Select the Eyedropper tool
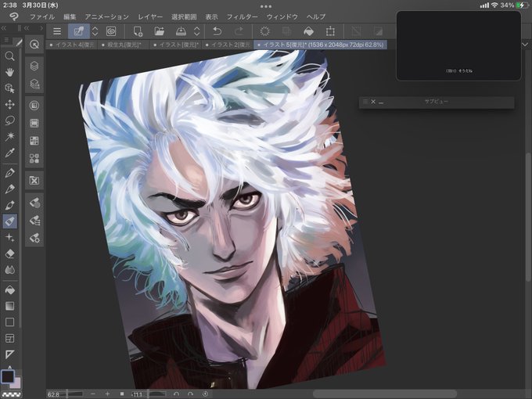The height and width of the screenshot is (399, 532). [x=9, y=153]
